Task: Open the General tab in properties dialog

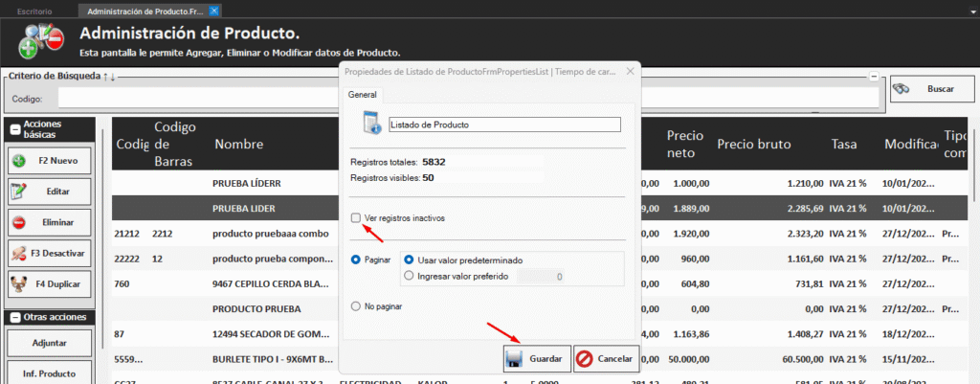Action: tap(362, 96)
